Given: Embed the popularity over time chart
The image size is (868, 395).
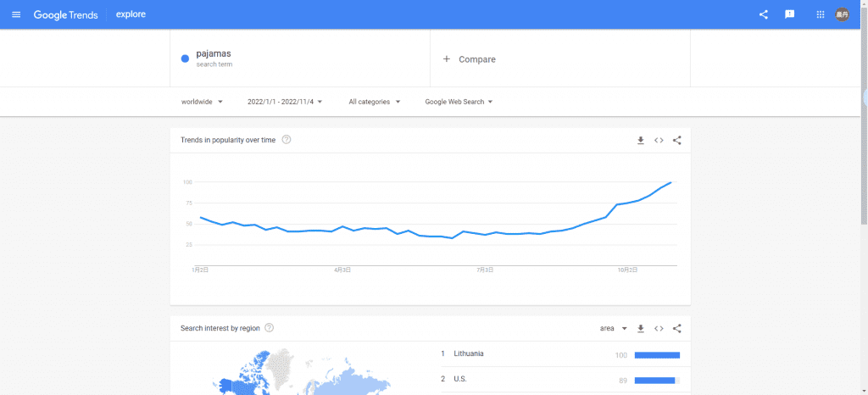Looking at the screenshot, I should tap(659, 140).
